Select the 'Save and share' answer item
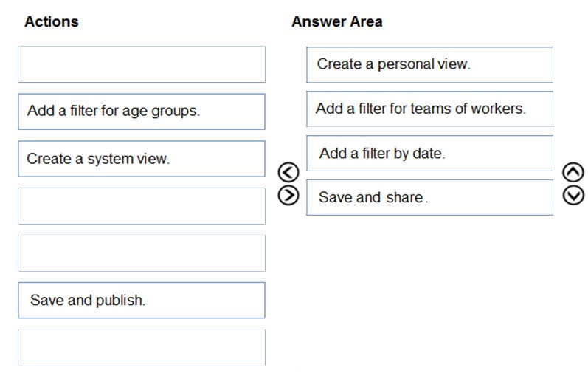 [430, 197]
